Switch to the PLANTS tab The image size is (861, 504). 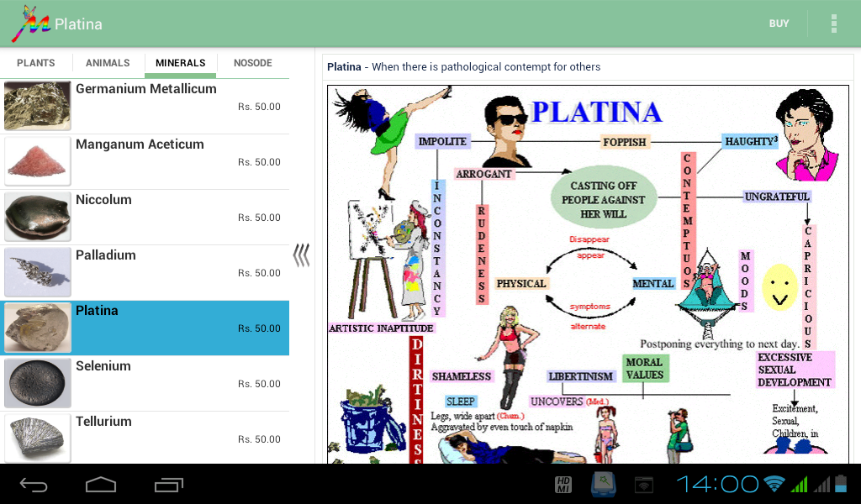(x=35, y=63)
